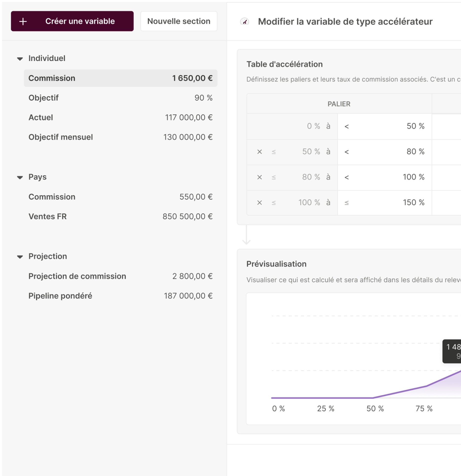Click the Pays section title
Image resolution: width=461 pixels, height=476 pixels.
[x=38, y=177]
